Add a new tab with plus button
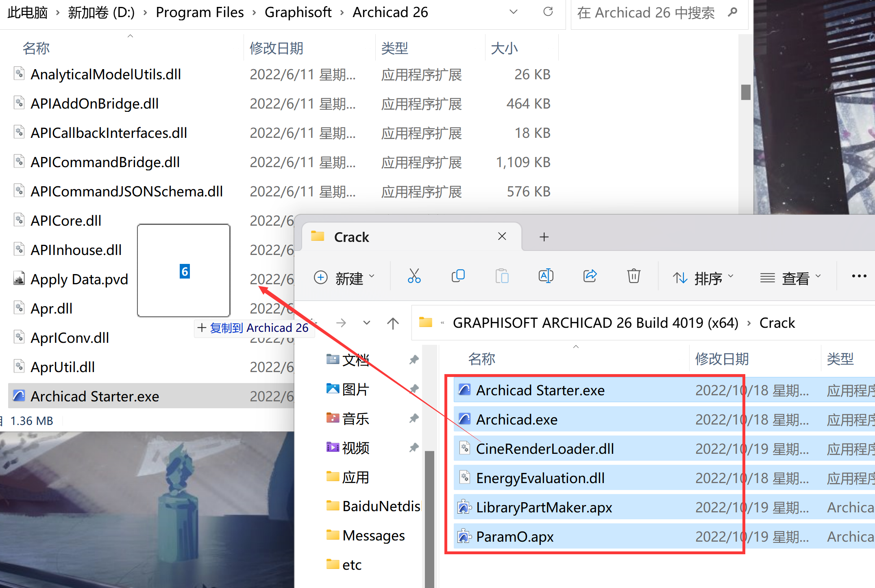875x588 pixels. (x=544, y=237)
